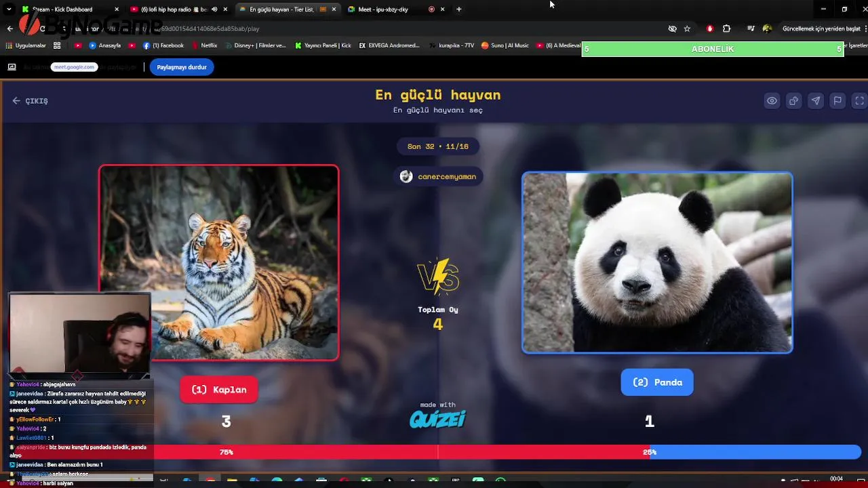Open Uygulamalar apps bookmark
868x488 pixels.
(26, 45)
